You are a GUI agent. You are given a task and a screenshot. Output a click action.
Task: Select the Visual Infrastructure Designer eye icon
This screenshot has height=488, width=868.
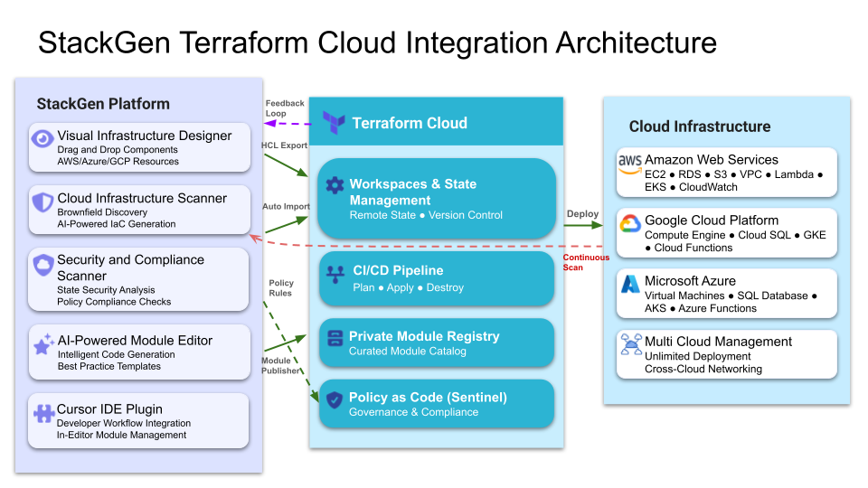point(42,138)
